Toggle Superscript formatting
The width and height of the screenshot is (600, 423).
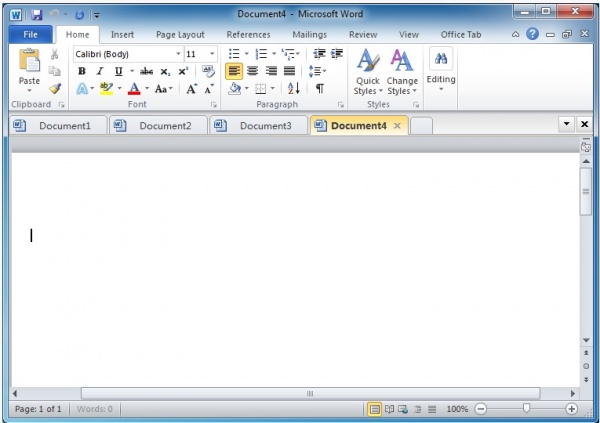[183, 71]
